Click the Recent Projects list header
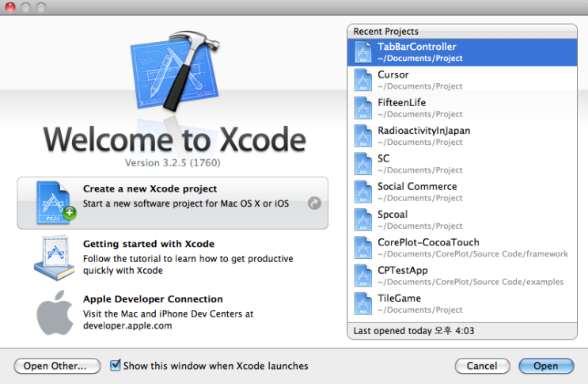 462,32
